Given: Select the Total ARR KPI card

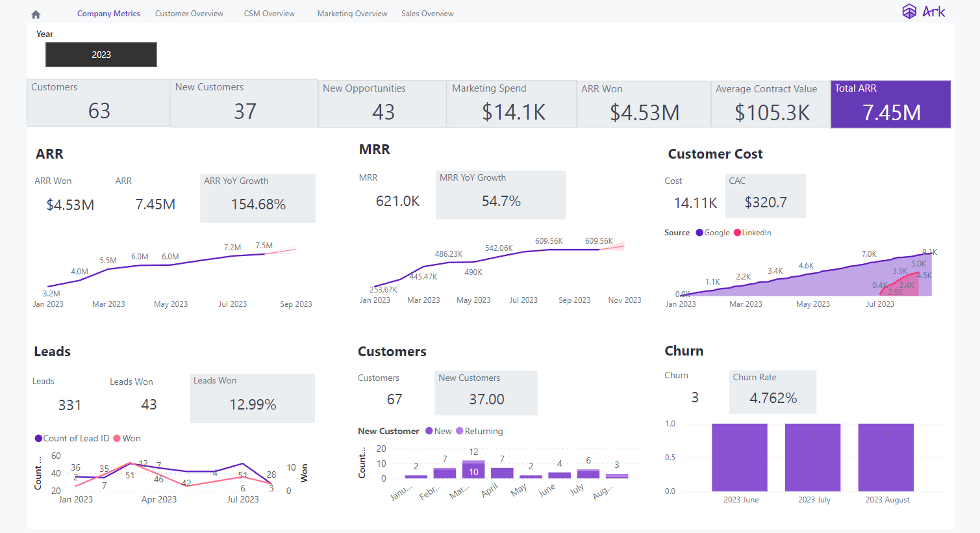Looking at the screenshot, I should (x=890, y=104).
